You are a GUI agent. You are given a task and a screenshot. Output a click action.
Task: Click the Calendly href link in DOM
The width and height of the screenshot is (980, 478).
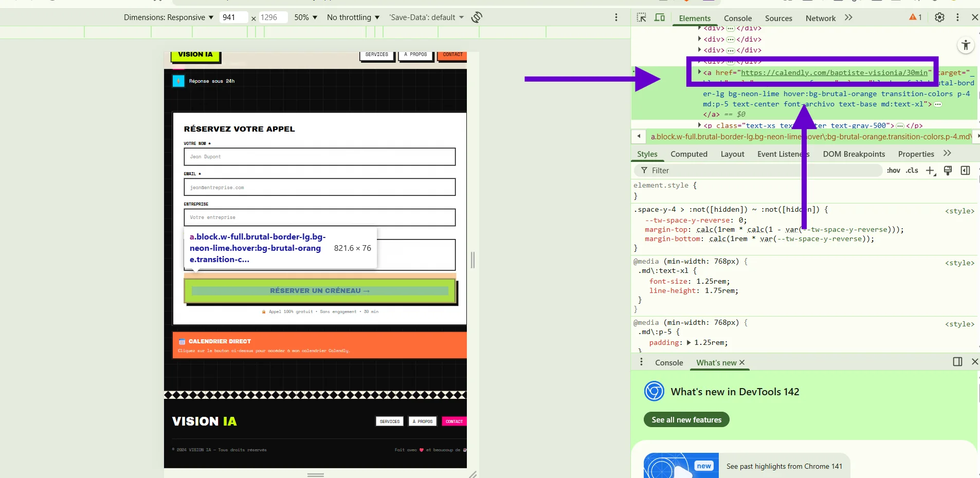[x=834, y=72]
